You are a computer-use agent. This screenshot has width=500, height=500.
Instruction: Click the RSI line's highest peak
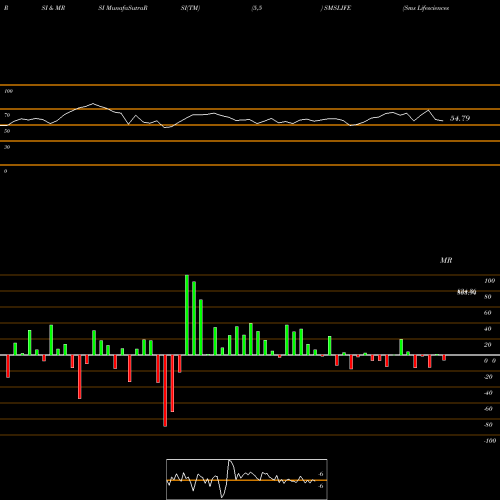(93, 103)
